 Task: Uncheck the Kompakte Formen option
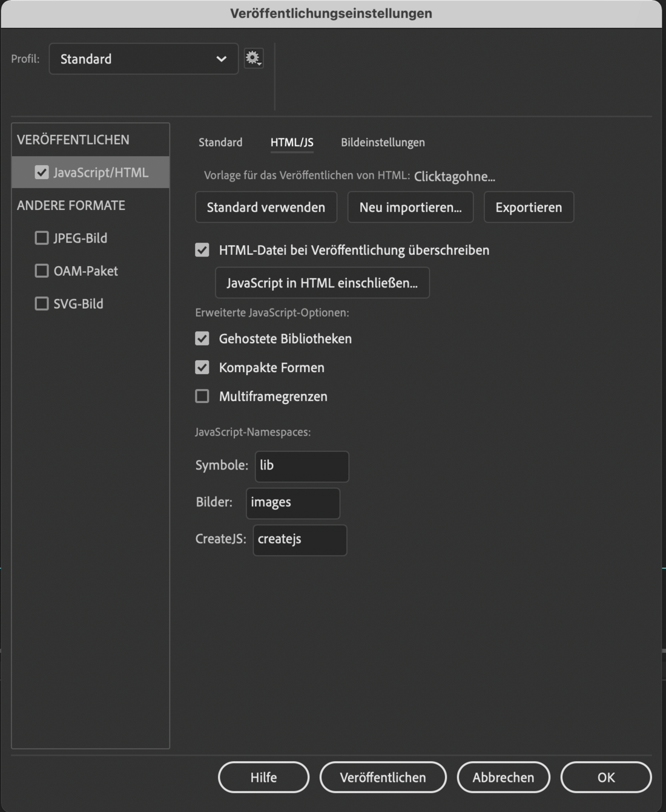(x=202, y=367)
